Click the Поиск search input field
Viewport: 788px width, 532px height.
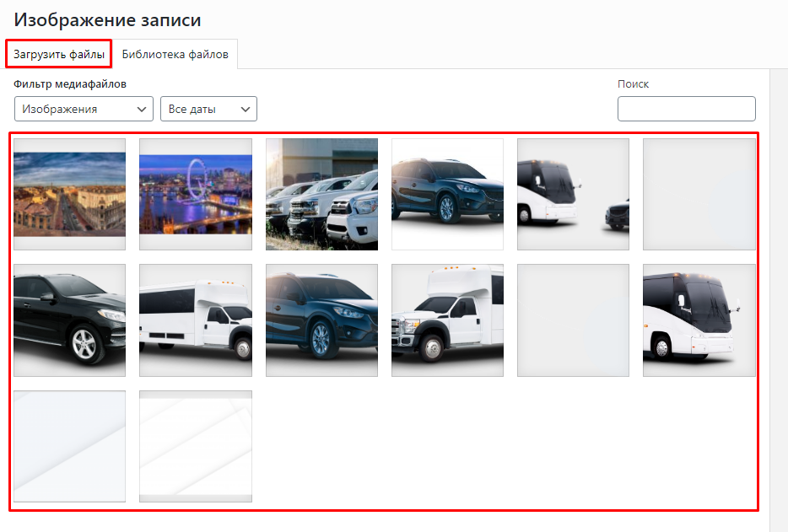[686, 110]
